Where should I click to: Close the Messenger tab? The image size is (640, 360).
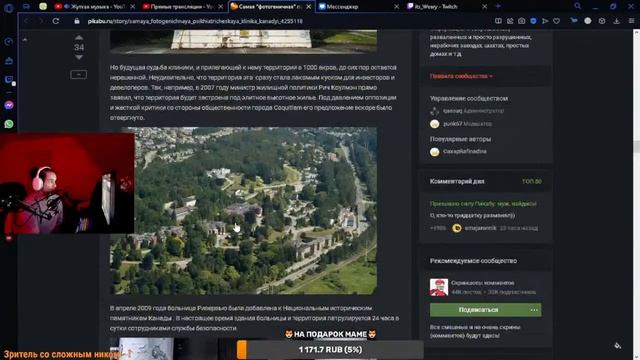[396, 7]
